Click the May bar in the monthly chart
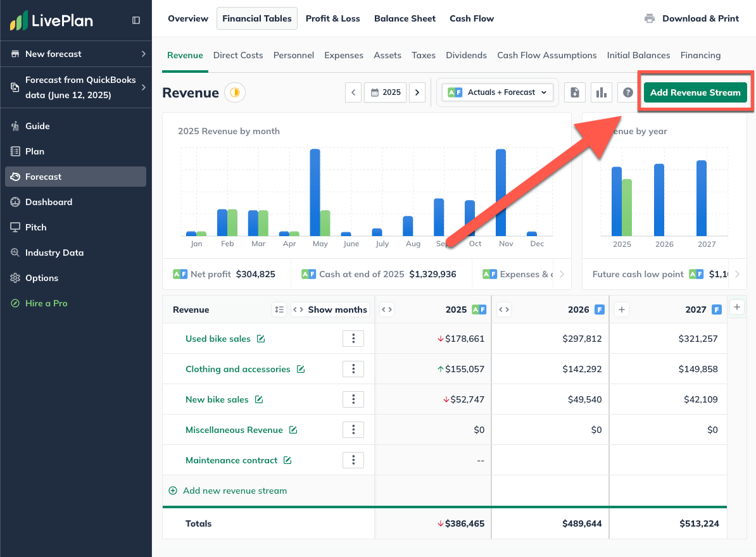 [x=315, y=192]
